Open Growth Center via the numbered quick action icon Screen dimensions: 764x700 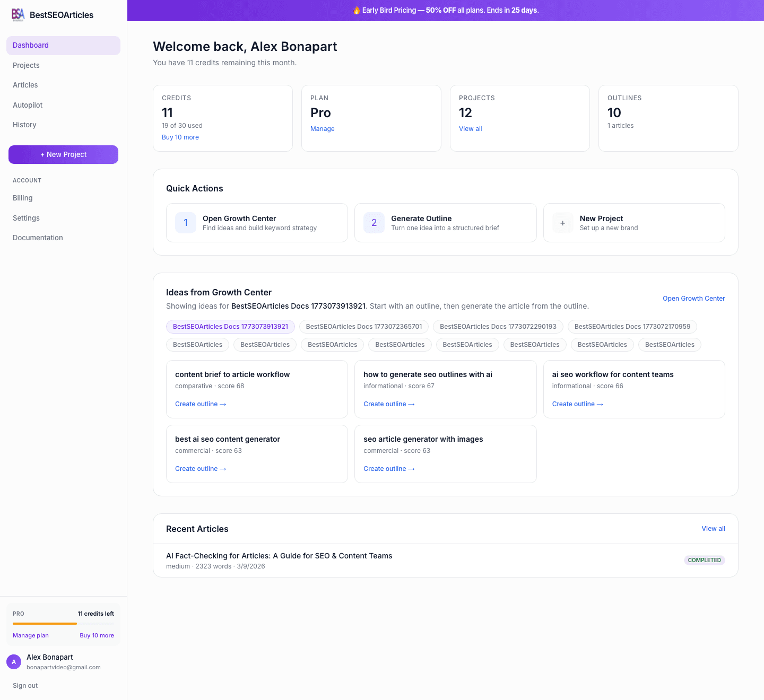[185, 223]
